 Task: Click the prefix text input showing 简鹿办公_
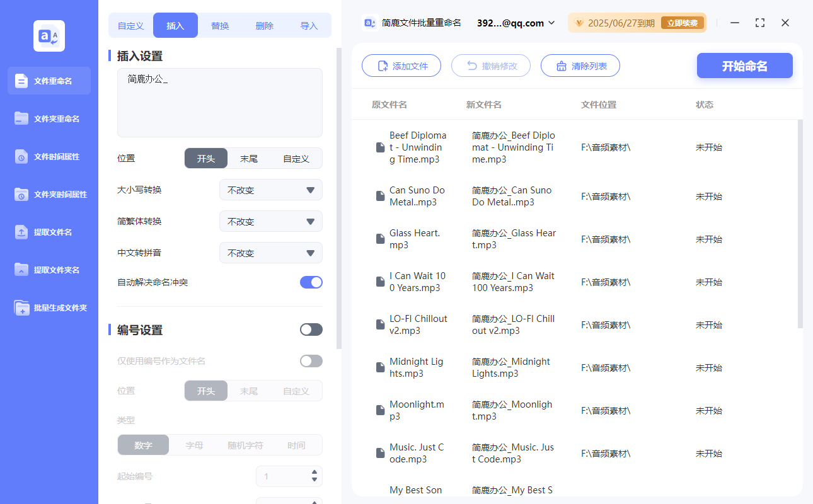point(219,101)
